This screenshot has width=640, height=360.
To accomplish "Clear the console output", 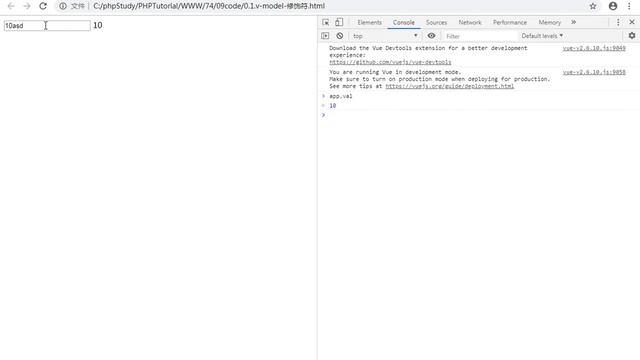I will point(340,36).
